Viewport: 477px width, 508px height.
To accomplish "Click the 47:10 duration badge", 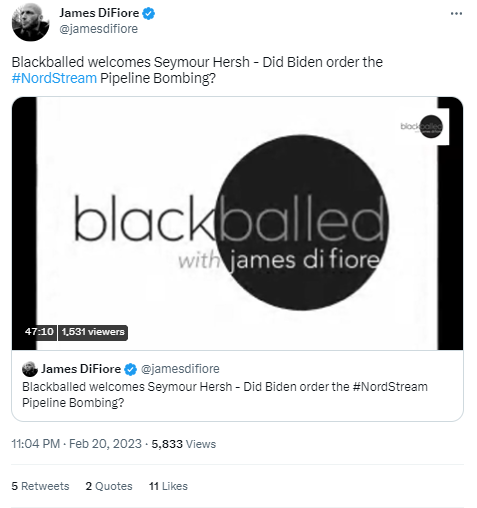I will (39, 332).
